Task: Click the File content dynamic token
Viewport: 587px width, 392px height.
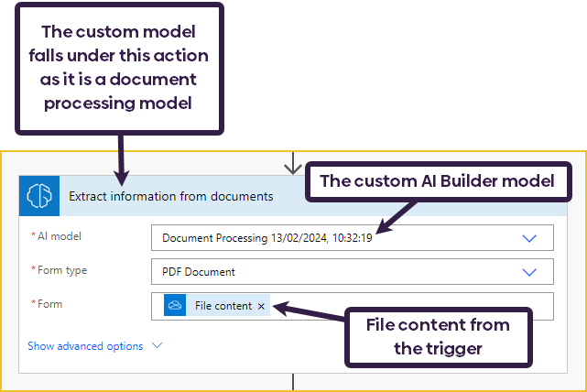Action: click(217, 306)
